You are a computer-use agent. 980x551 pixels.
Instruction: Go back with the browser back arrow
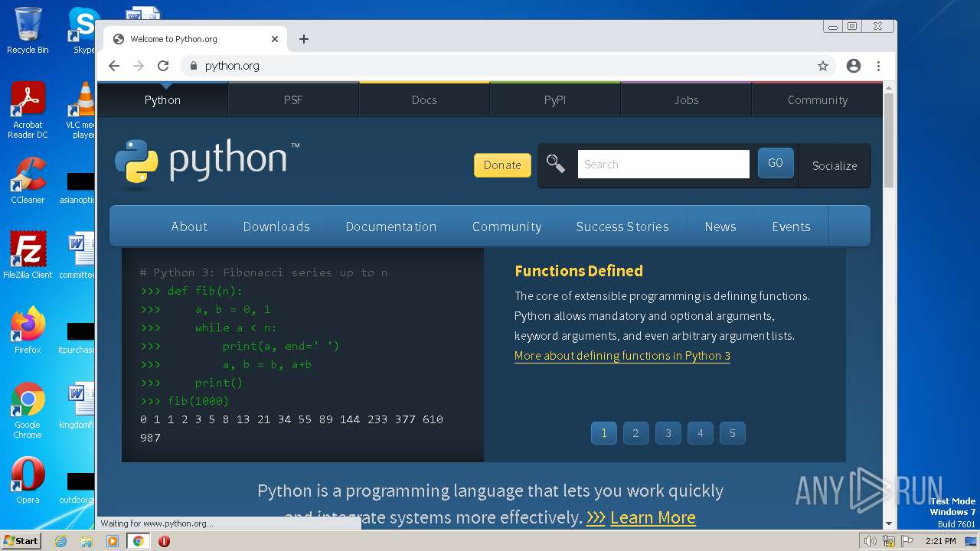114,66
